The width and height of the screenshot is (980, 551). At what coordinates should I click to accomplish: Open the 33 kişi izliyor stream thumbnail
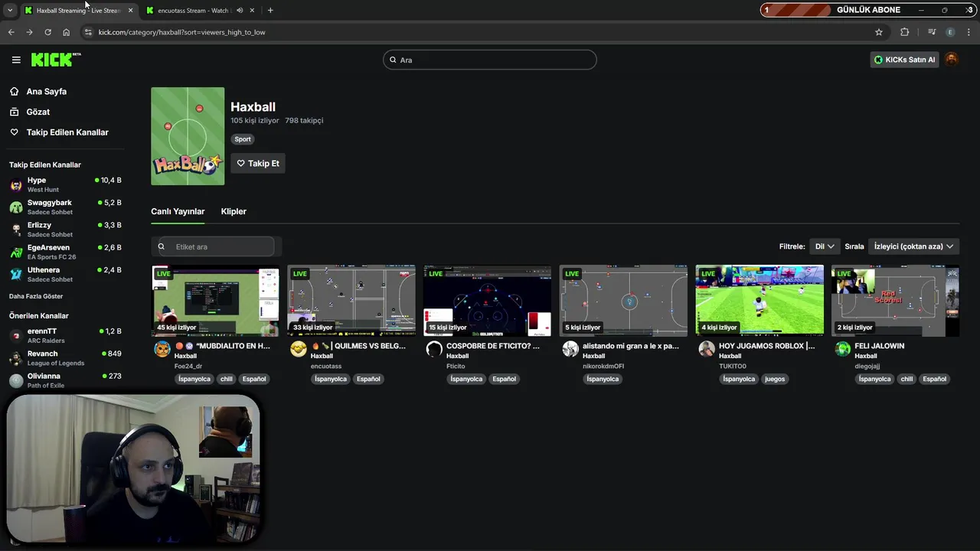coord(351,301)
